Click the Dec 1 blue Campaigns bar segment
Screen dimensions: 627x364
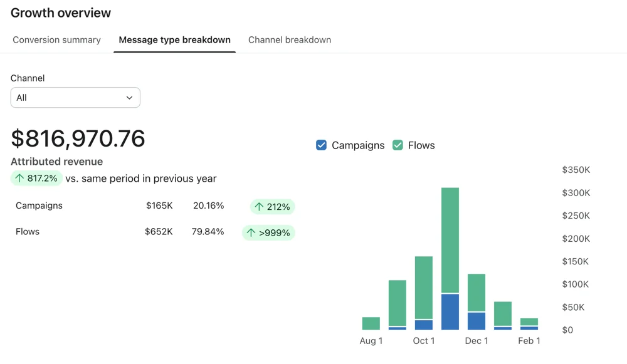[x=477, y=321]
